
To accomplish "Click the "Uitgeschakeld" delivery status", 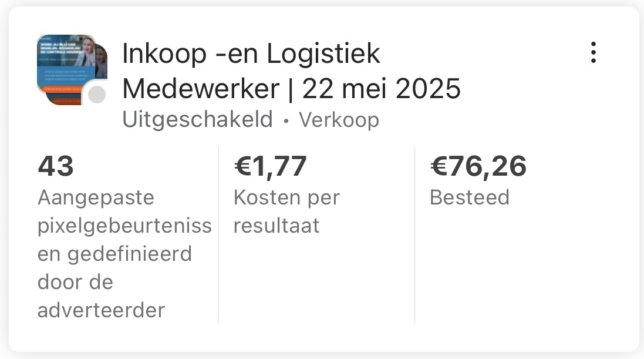I will click(x=197, y=120).
